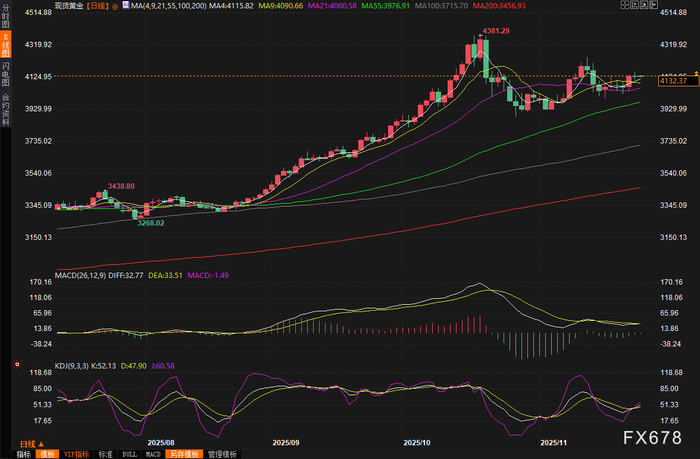Click the orange alert arrow above price tag
Viewport: 700px width, 459px height.
(x=696, y=73)
